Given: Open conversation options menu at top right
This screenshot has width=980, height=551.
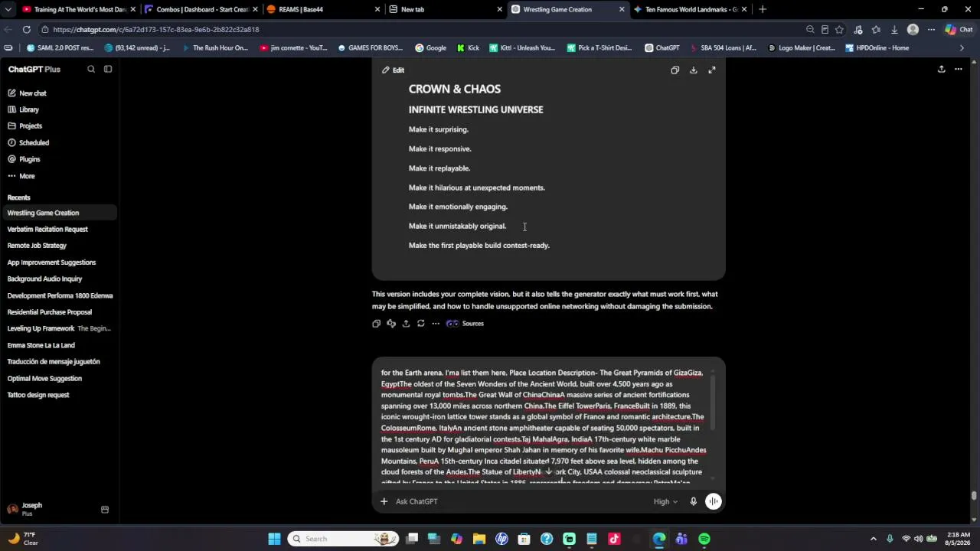Looking at the screenshot, I should [958, 69].
